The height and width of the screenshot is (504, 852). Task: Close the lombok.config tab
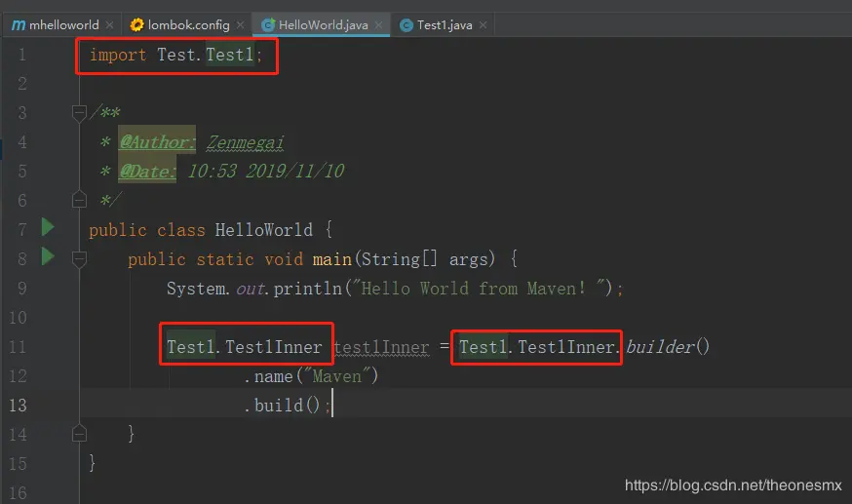(x=240, y=25)
